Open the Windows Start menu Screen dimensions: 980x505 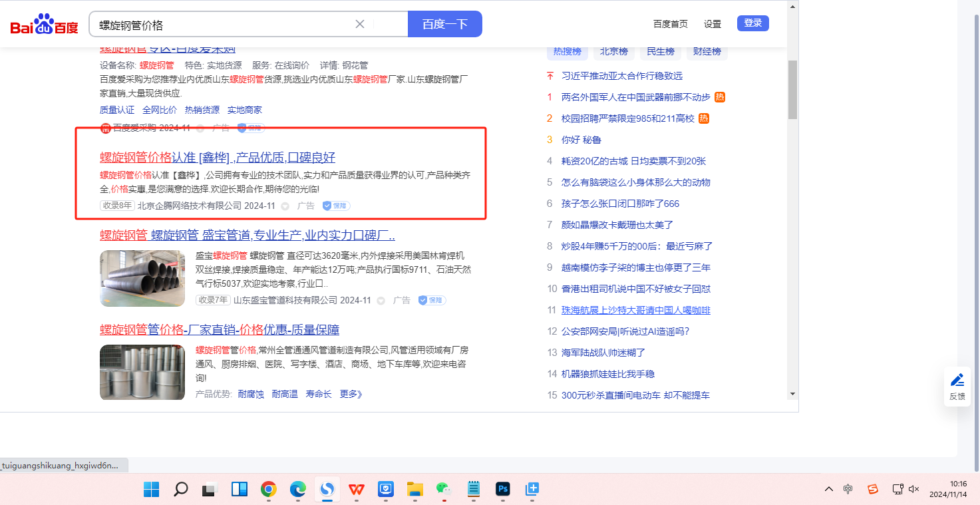152,490
